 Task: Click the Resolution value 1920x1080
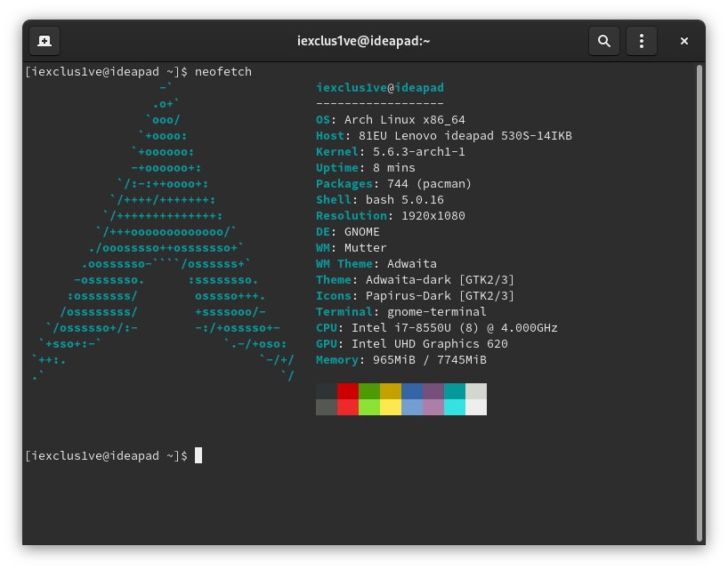(x=433, y=216)
